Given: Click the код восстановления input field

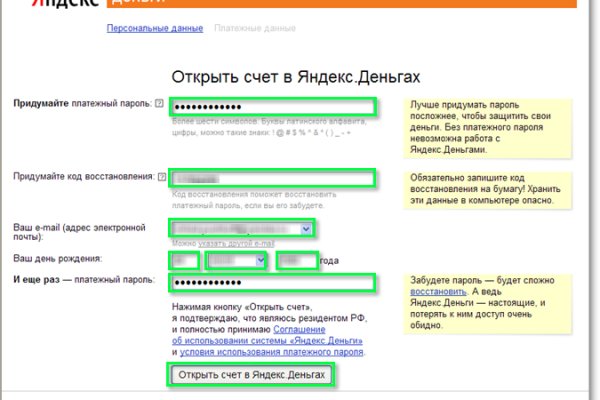Looking at the screenshot, I should coord(272,178).
